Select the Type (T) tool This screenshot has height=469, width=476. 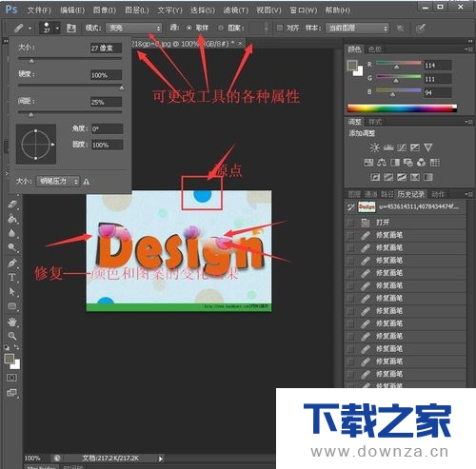(12, 277)
